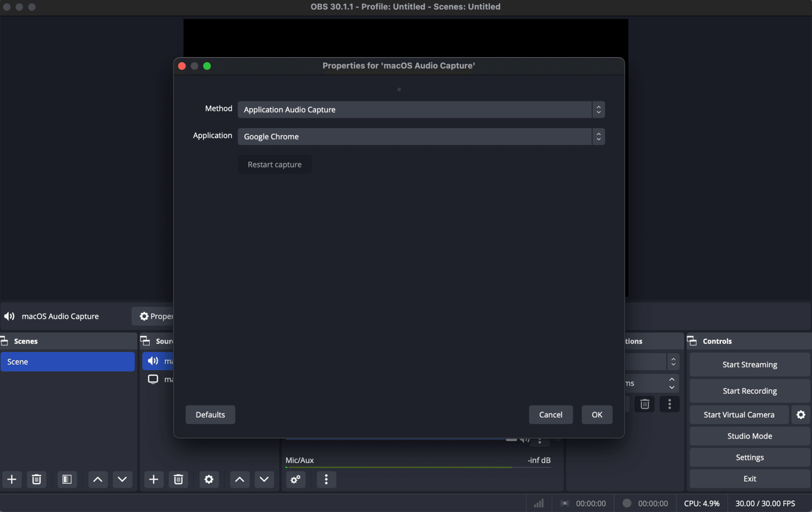Image resolution: width=812 pixels, height=512 pixels.
Task: Move source down with arrow icon
Action: [264, 479]
